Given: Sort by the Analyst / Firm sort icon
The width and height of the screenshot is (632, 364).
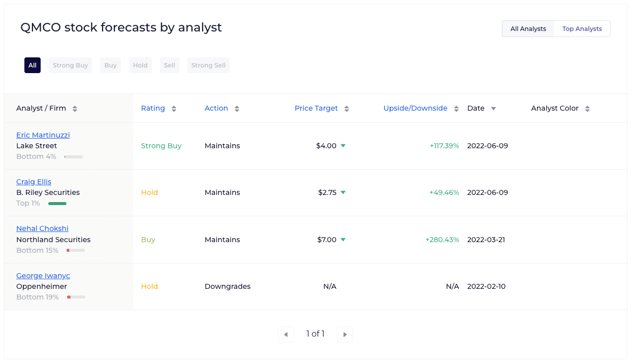Looking at the screenshot, I should [75, 108].
